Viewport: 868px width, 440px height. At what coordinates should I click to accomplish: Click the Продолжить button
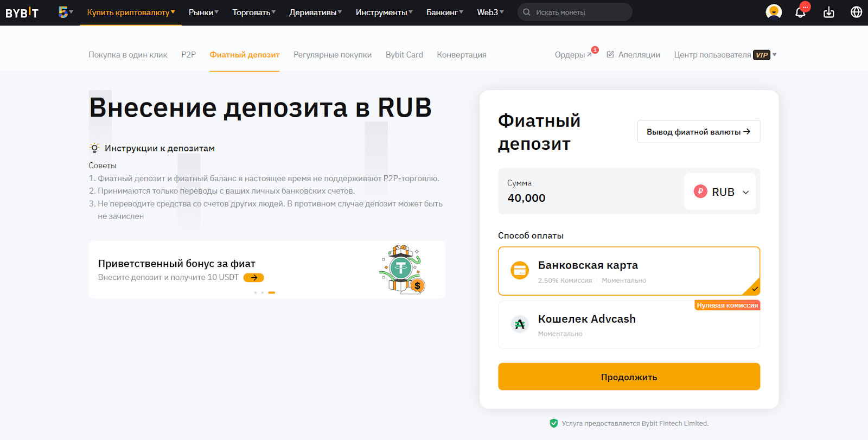click(629, 377)
